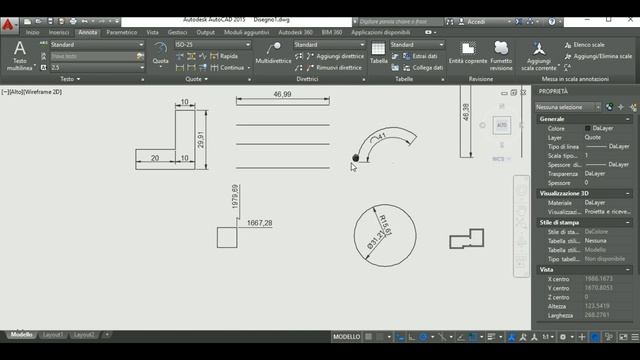The image size is (640, 360).
Task: Switch to the Modello tab
Action: click(22, 335)
